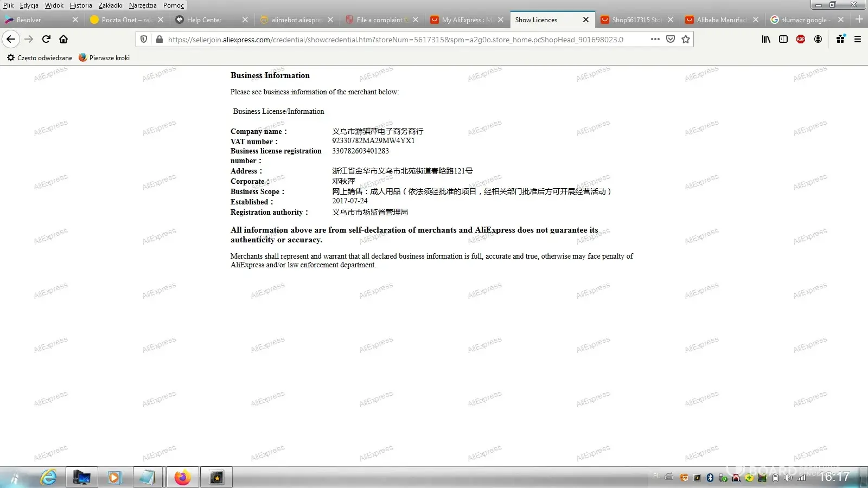This screenshot has width=868, height=488.
Task: Toggle the sidebar view
Action: [783, 39]
